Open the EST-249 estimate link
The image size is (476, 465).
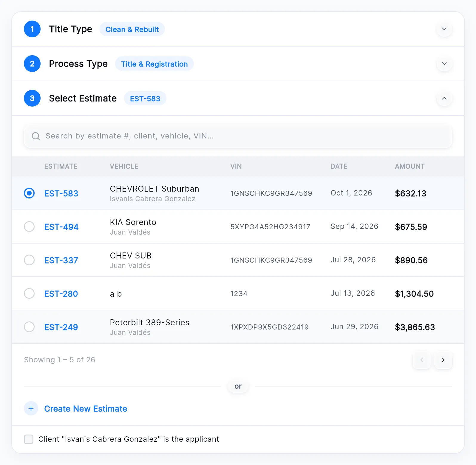click(61, 327)
